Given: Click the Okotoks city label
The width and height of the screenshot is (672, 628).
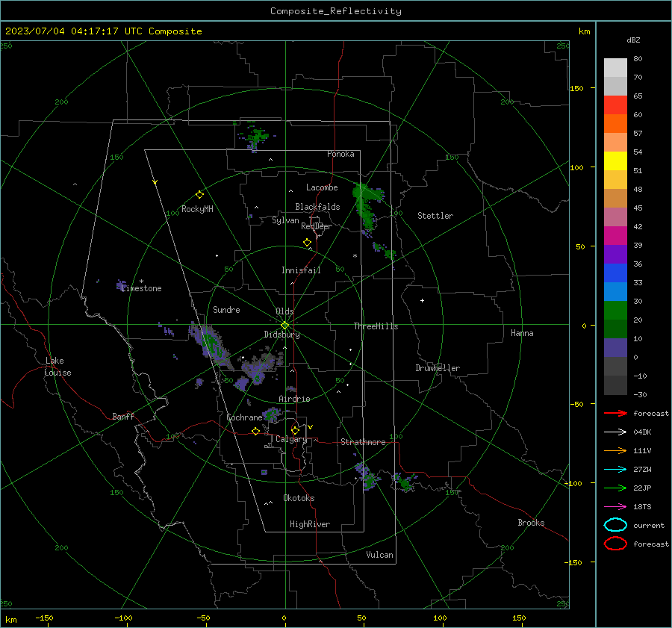Looking at the screenshot, I should coord(299,498).
